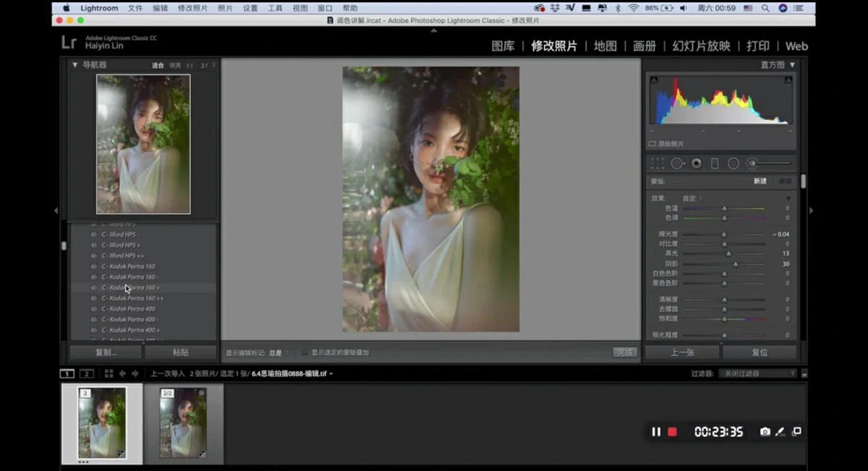Switch to the 画册 Book module

pyautogui.click(x=644, y=46)
